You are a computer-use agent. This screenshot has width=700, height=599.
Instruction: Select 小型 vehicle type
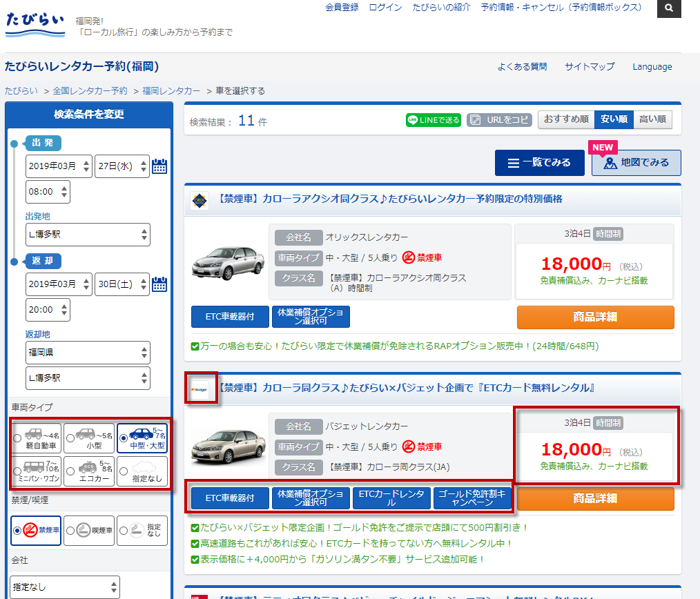[x=89, y=439]
